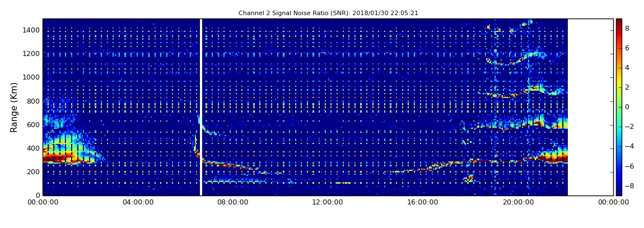Click the 200 y-axis tick label
Viewport: 644px width, 228px height.
34,172
